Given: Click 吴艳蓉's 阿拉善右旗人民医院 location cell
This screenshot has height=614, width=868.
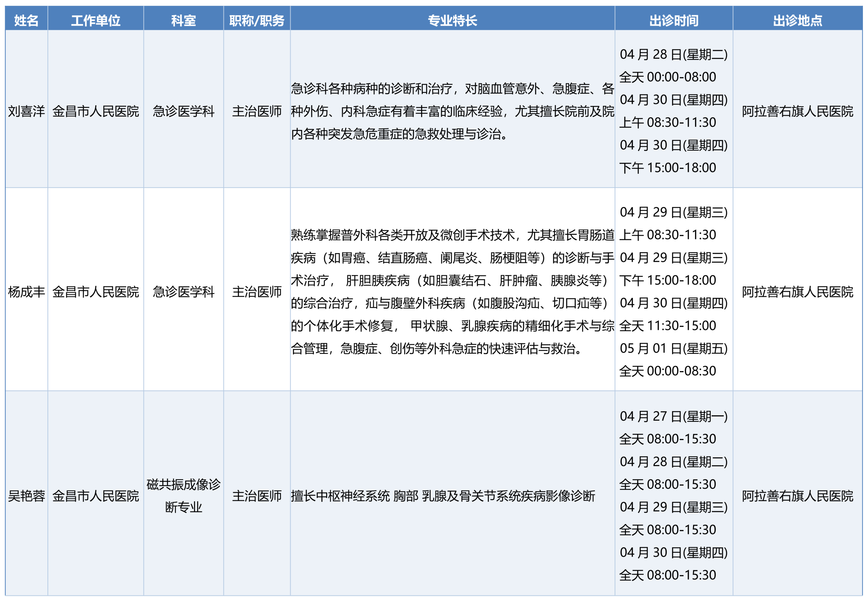Looking at the screenshot, I should point(797,496).
